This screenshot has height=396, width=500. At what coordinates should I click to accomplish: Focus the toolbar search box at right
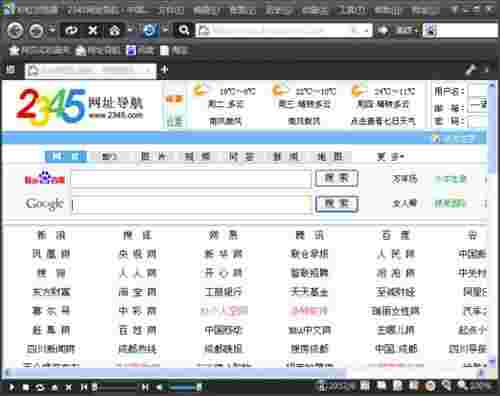pyautogui.click(x=461, y=31)
